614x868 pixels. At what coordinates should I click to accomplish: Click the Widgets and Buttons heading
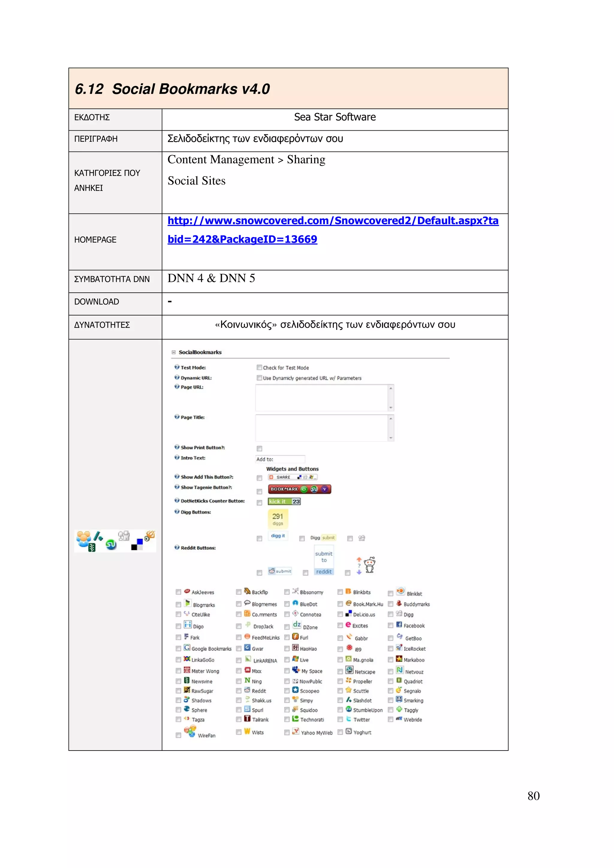292,469
